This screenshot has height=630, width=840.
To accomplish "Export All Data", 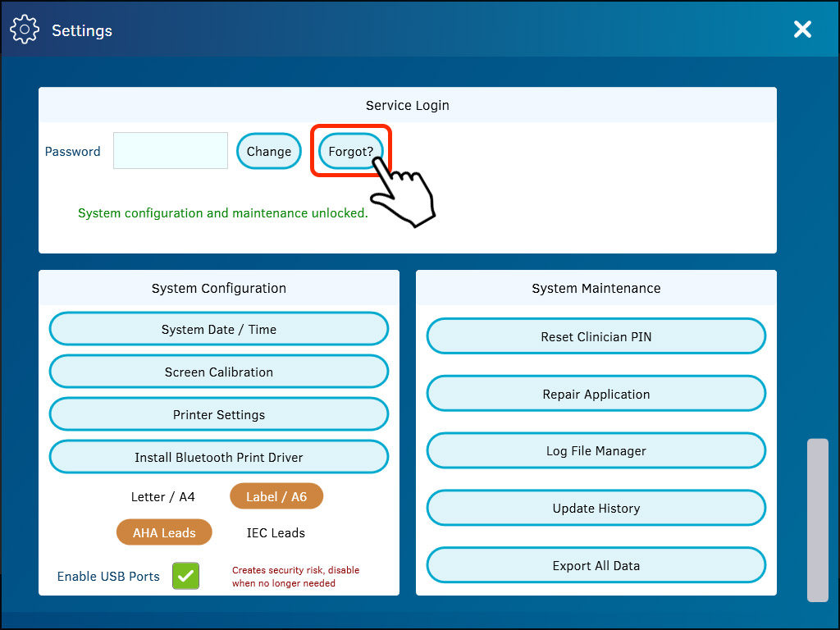I will pyautogui.click(x=596, y=564).
